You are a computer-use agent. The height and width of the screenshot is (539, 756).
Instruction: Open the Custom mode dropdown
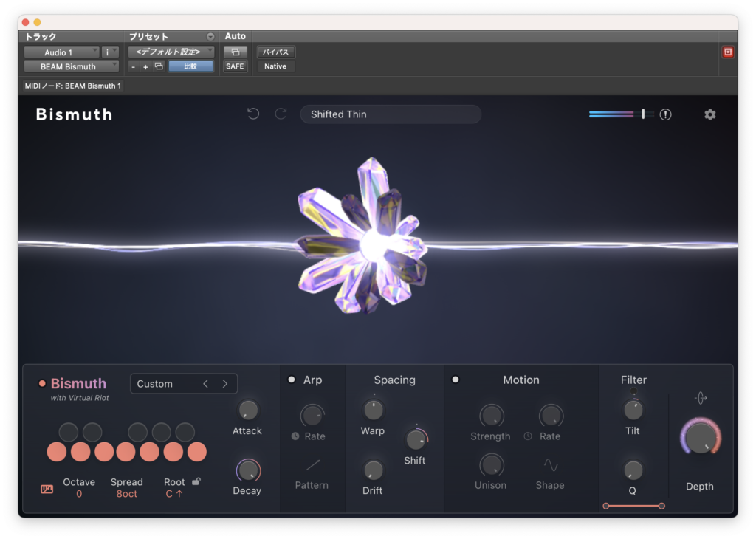coord(184,384)
